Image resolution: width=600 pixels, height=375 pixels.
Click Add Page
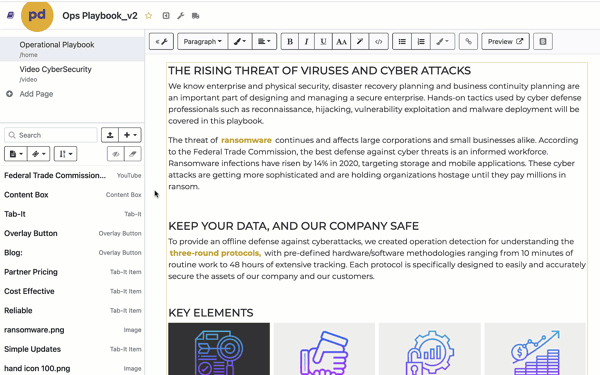point(36,94)
